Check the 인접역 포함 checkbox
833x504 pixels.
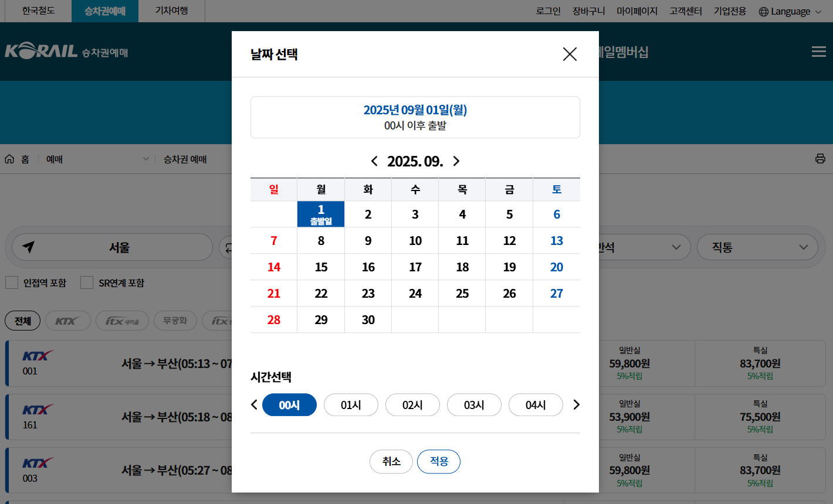(x=11, y=282)
